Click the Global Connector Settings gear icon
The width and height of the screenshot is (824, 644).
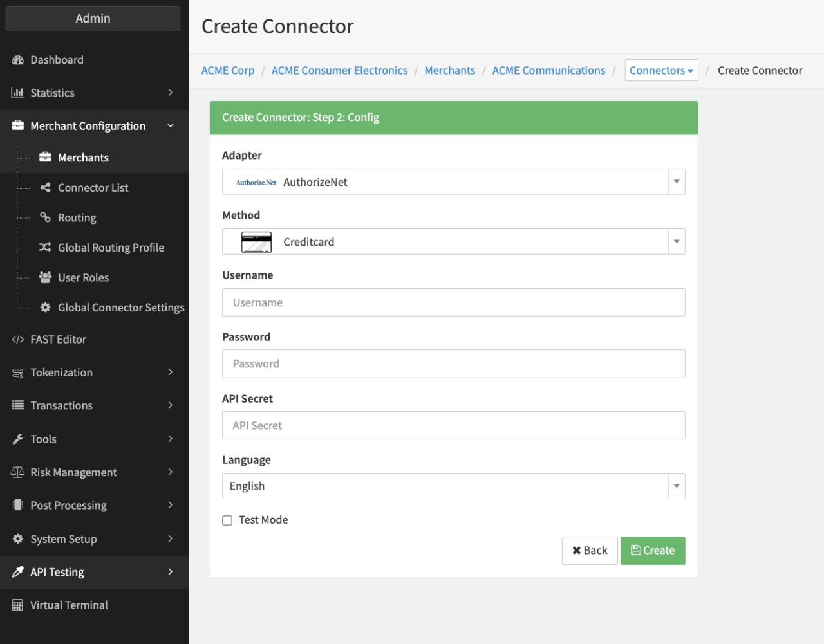45,308
